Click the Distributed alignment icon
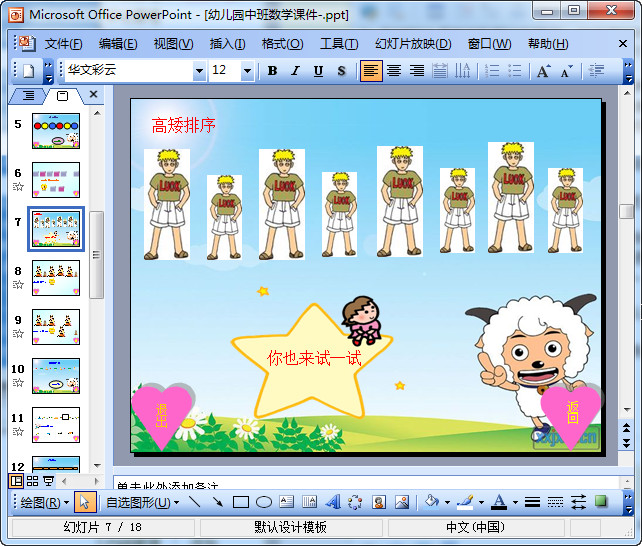 [440, 71]
